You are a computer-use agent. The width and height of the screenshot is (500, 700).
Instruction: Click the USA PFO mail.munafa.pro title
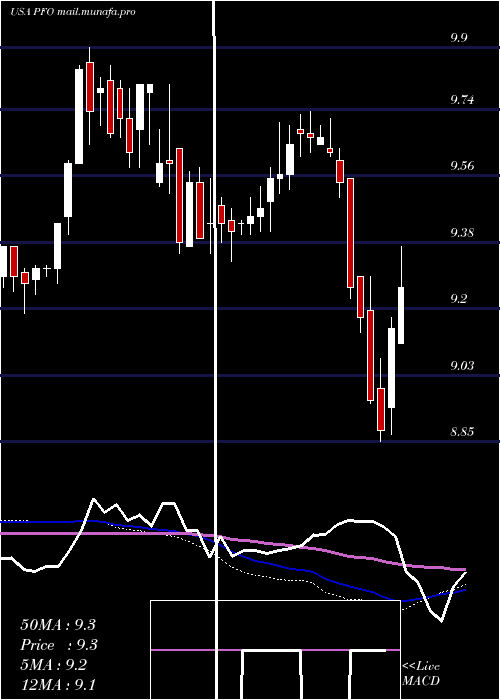pos(73,12)
